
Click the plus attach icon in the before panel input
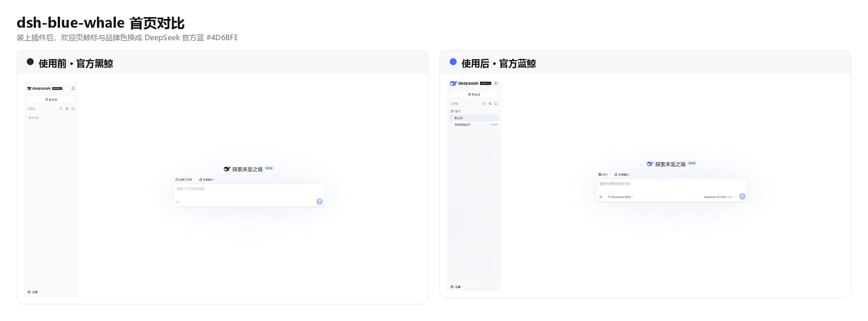click(178, 202)
